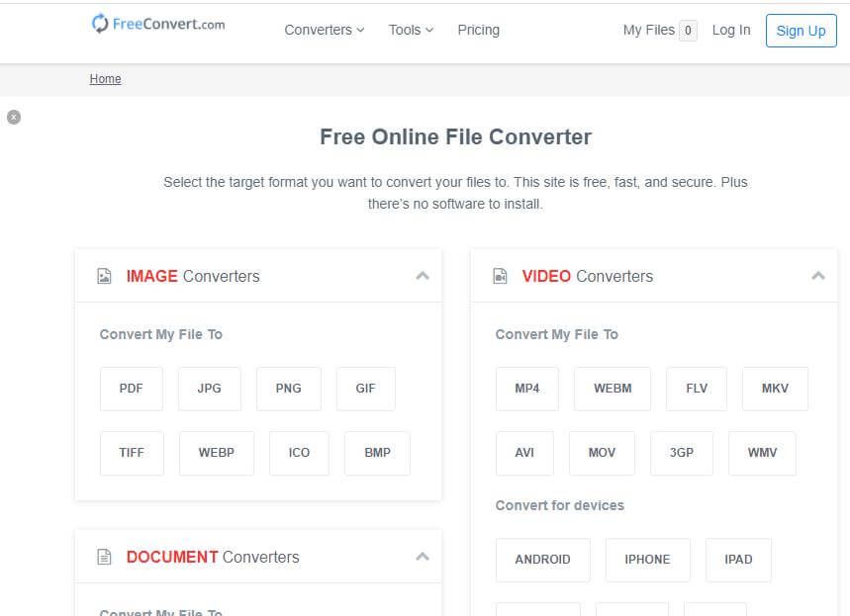The image size is (850, 616).
Task: Open the My Files counter badge
Action: [688, 31]
